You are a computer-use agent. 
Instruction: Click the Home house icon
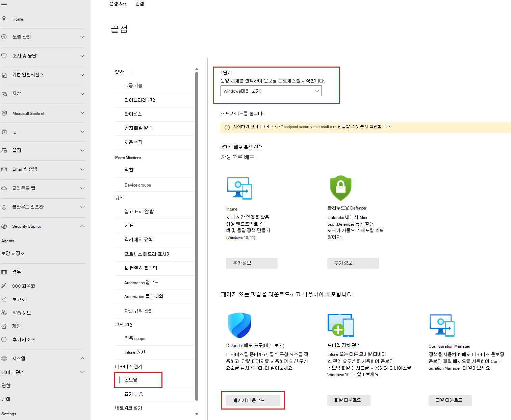click(4, 18)
